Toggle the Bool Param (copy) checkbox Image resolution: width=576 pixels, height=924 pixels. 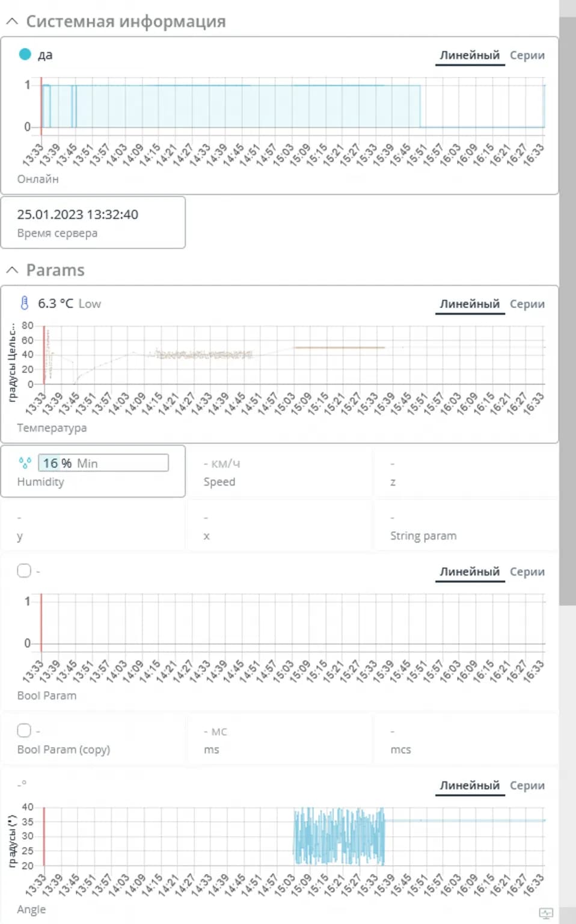[x=24, y=730]
